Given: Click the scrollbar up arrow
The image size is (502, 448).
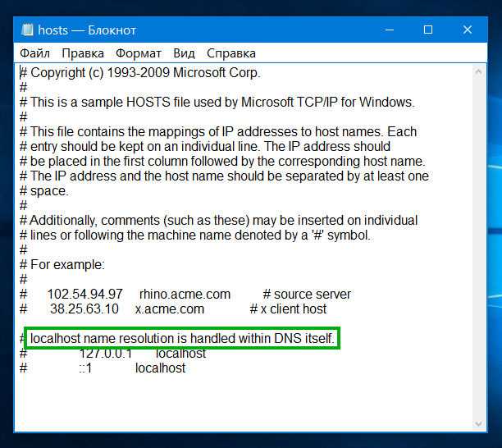Looking at the screenshot, I should (478, 71).
